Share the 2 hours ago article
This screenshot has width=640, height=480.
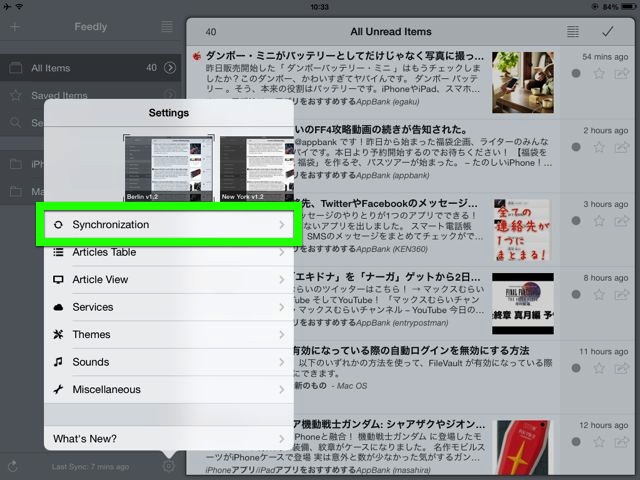click(x=622, y=147)
